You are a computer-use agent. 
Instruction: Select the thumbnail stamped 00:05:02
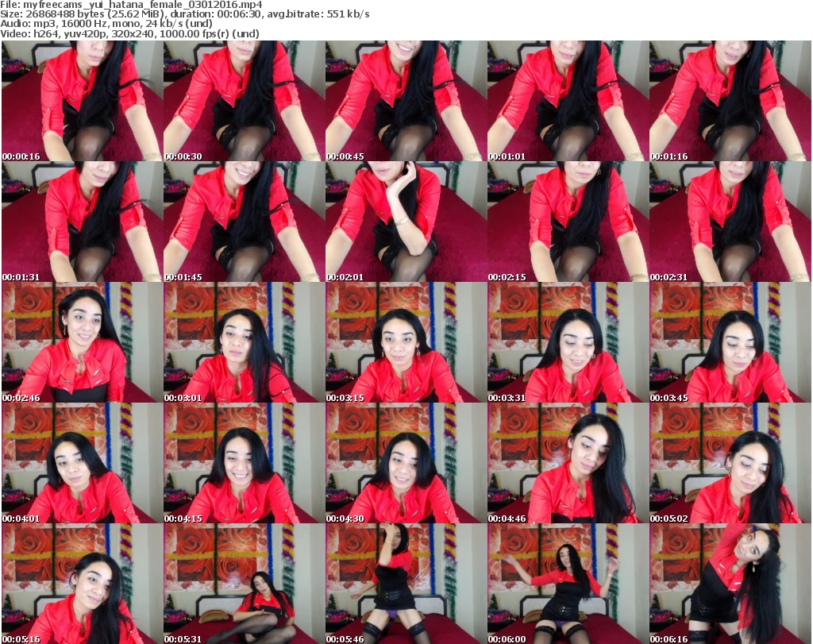[730, 464]
